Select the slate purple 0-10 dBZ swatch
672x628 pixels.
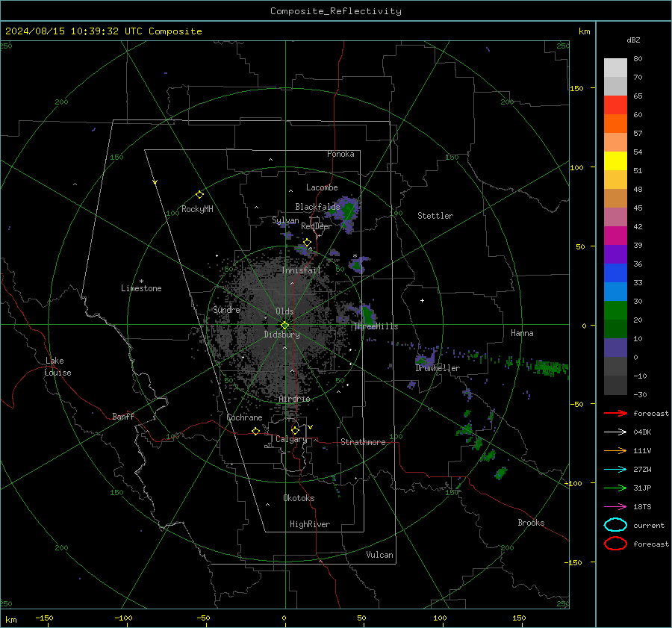pyautogui.click(x=615, y=348)
